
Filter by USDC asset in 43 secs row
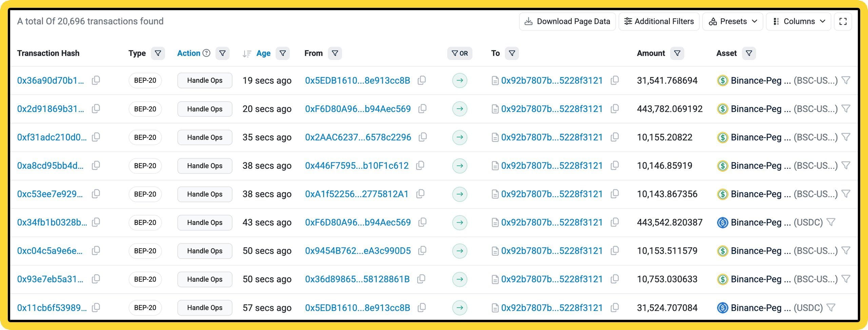(x=831, y=222)
